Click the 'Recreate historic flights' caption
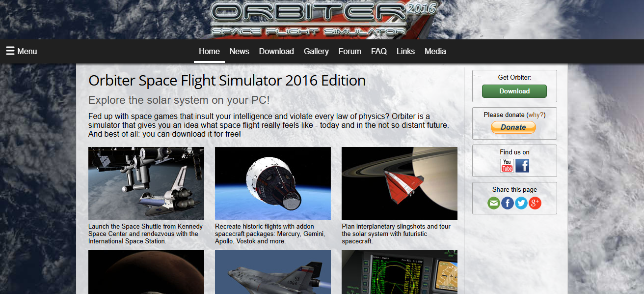 pos(270,234)
